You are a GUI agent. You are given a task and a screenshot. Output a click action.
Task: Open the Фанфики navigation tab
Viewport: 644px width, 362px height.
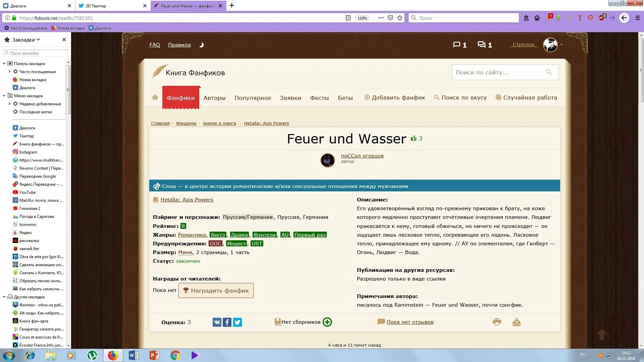(x=180, y=97)
